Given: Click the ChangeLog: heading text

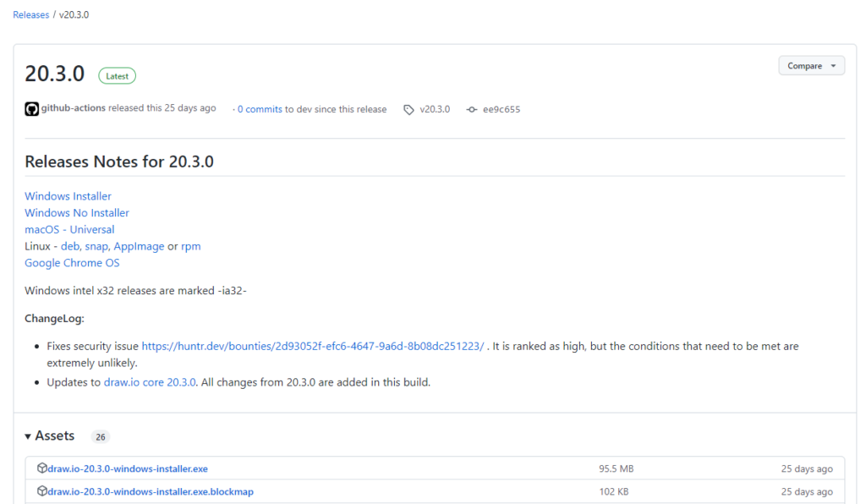Looking at the screenshot, I should 55,319.
